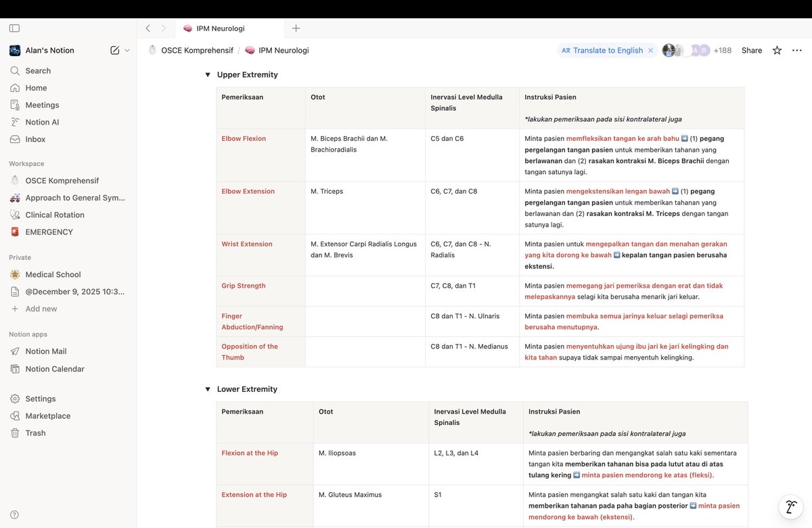Image resolution: width=812 pixels, height=528 pixels.
Task: Open the Inbox
Action: click(68, 139)
